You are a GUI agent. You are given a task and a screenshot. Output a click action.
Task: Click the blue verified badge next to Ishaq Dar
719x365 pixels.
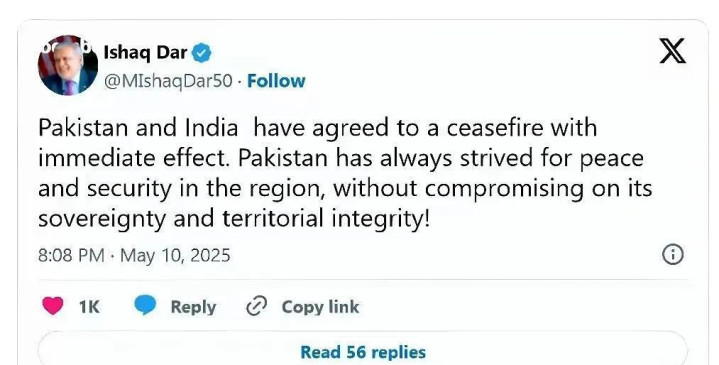[201, 53]
